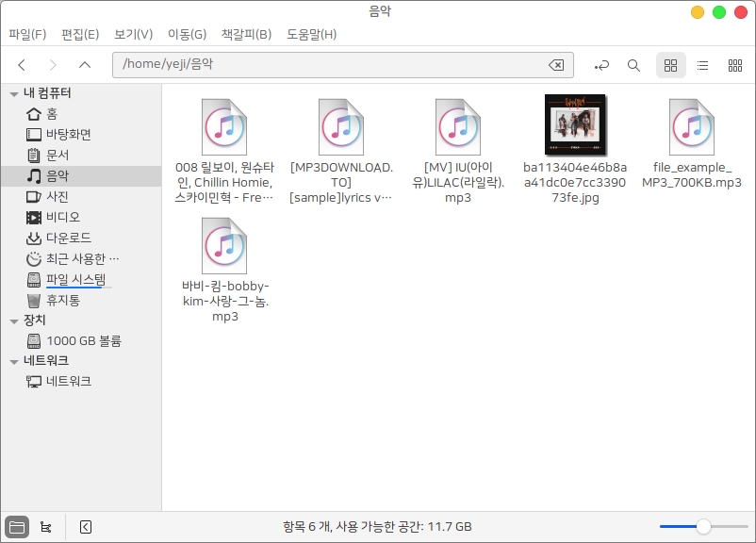
Task: Switch to icon view
Action: point(670,65)
